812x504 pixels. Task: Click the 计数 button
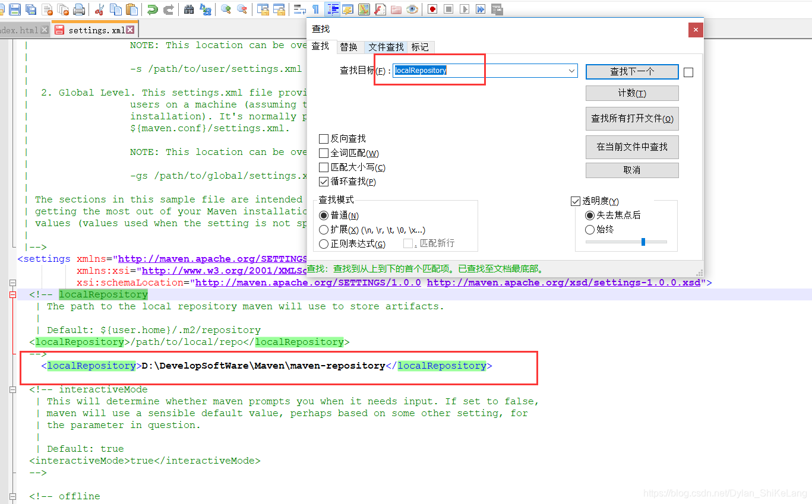[632, 93]
